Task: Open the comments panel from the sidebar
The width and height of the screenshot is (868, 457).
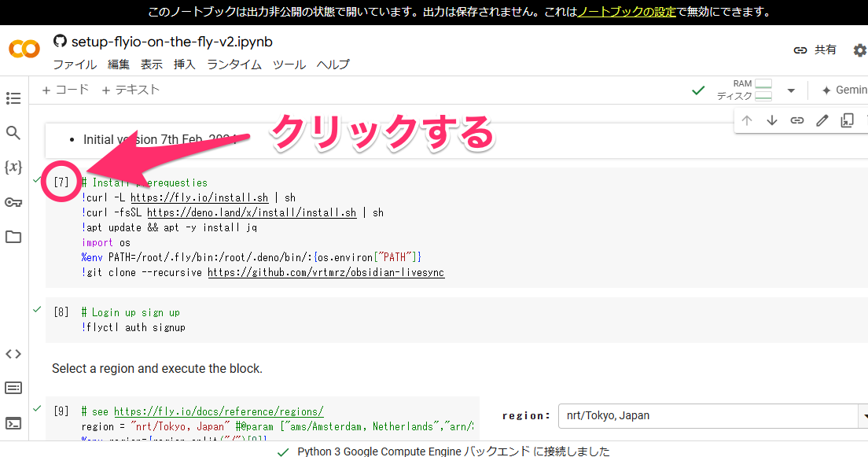Action: [13, 388]
